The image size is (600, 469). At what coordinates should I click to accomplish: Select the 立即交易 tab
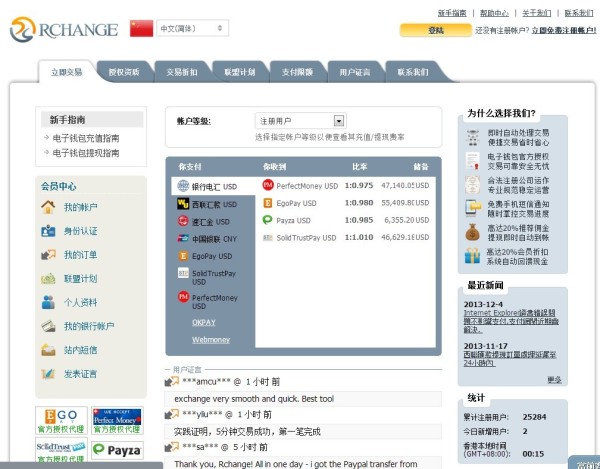pyautogui.click(x=67, y=72)
